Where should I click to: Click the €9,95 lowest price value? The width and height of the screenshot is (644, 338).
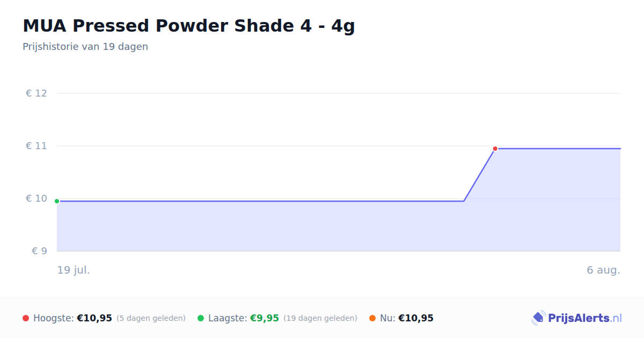coord(265,318)
